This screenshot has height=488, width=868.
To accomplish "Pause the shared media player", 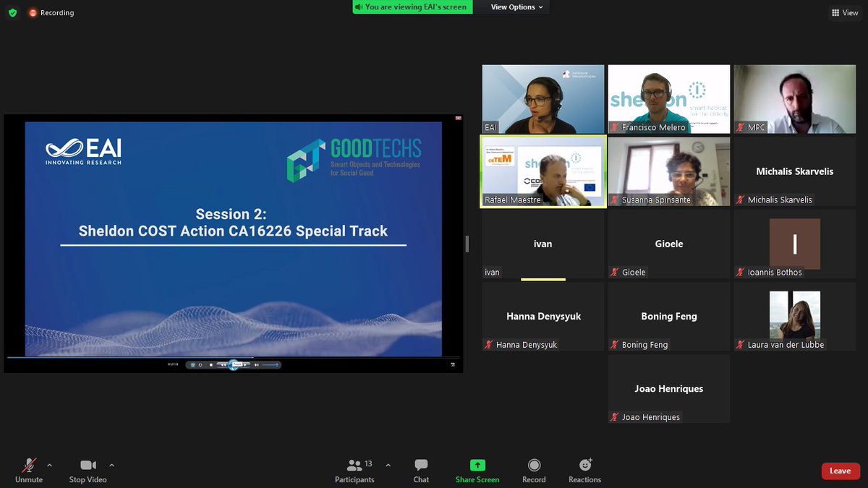I will pyautogui.click(x=233, y=365).
